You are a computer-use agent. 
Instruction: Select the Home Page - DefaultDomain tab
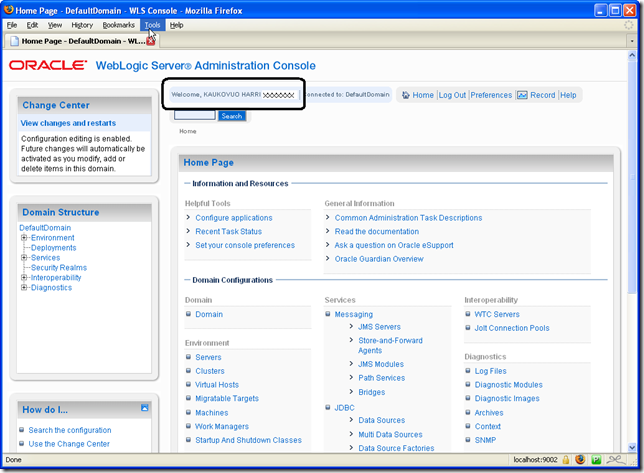[x=82, y=41]
